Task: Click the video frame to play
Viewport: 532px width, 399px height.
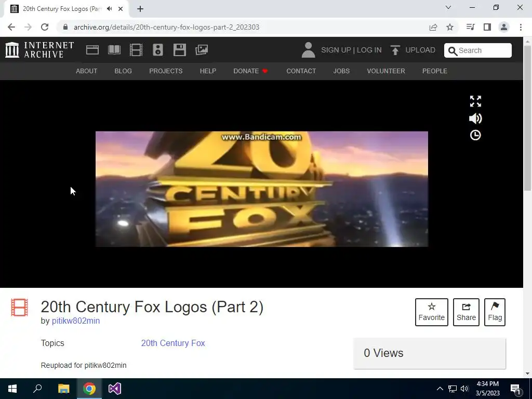Action: coord(262,189)
